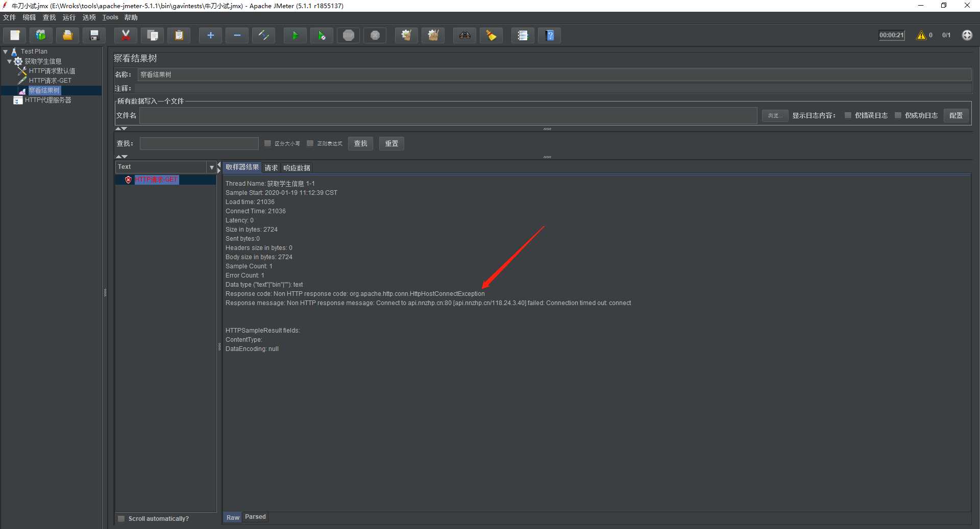Cut selected element with scissors icon
980x529 pixels.
coord(126,35)
